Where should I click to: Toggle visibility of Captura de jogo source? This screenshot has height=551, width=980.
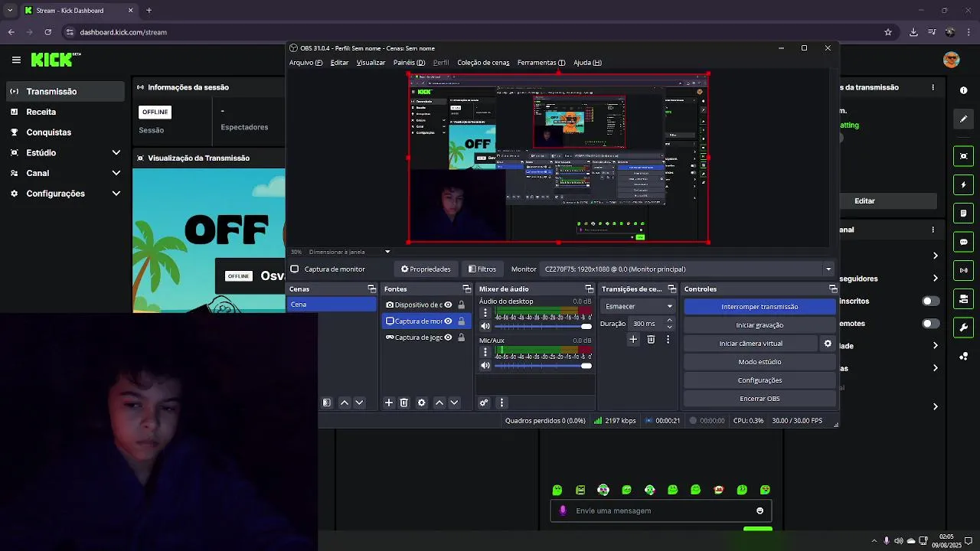(x=448, y=337)
